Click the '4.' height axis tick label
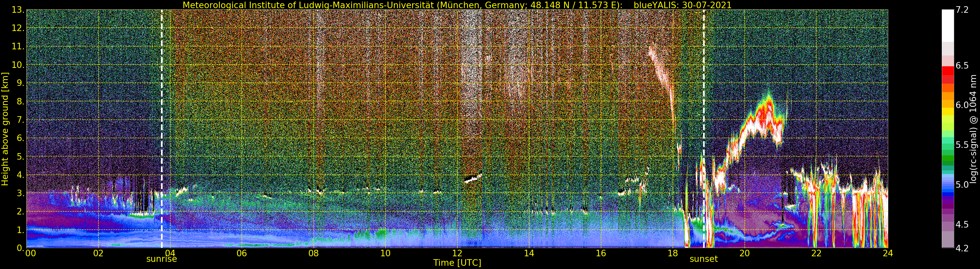This screenshot has width=980, height=269. [20, 175]
